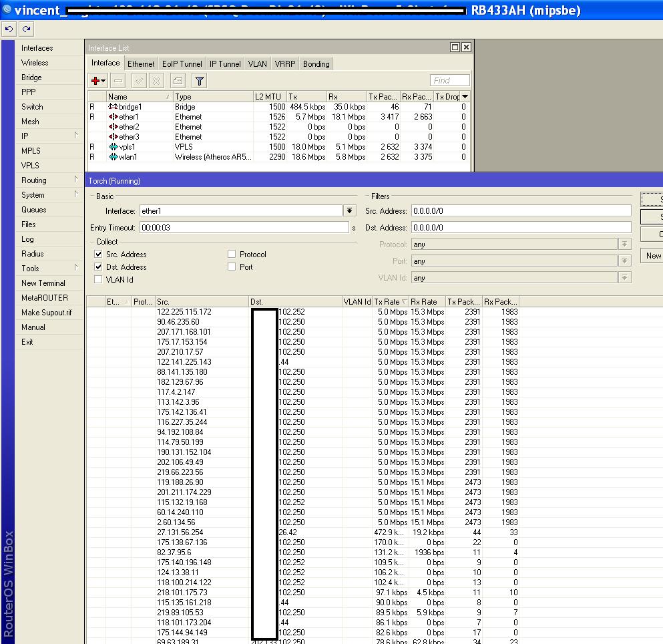Click the Redo arrow icon
Screen dimensions: 663x644
pos(26,29)
